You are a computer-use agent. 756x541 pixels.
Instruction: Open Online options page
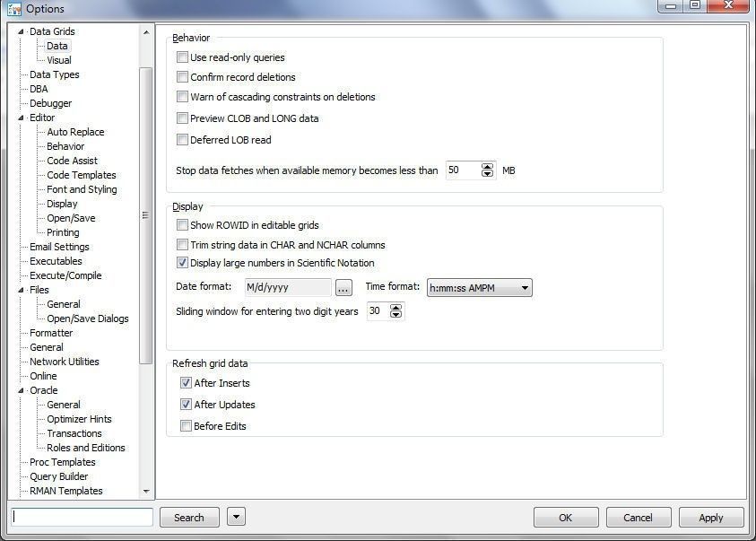(43, 376)
